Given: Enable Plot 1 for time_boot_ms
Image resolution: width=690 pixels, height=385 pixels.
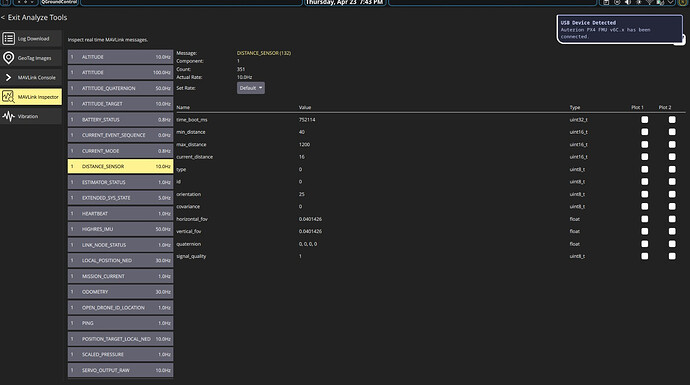Looking at the screenshot, I should tap(644, 120).
